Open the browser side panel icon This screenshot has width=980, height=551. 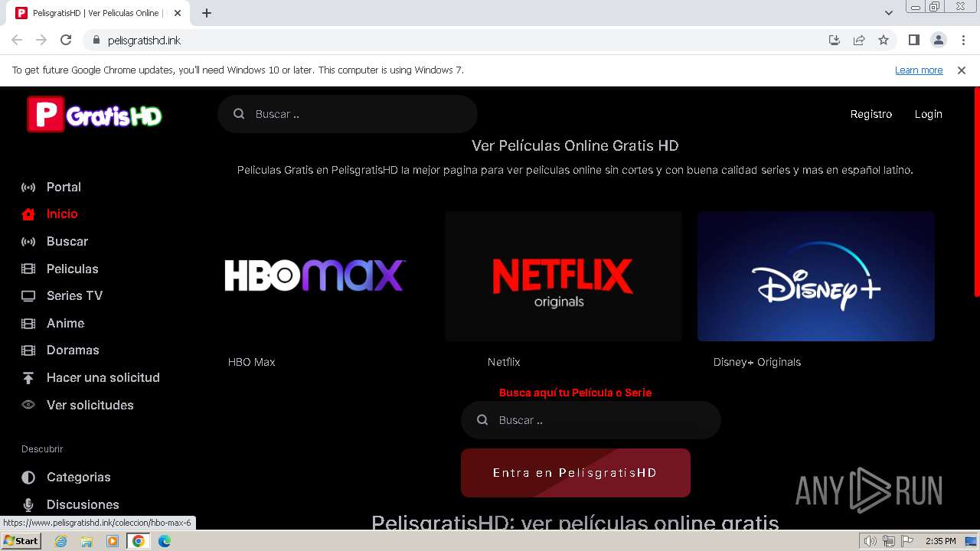point(913,40)
